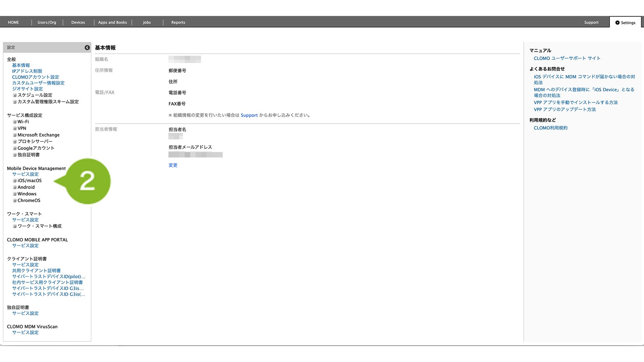Viewport: 644px width, 362px height.
Task: Expand the Googleアカウント node
Action: coord(15,148)
